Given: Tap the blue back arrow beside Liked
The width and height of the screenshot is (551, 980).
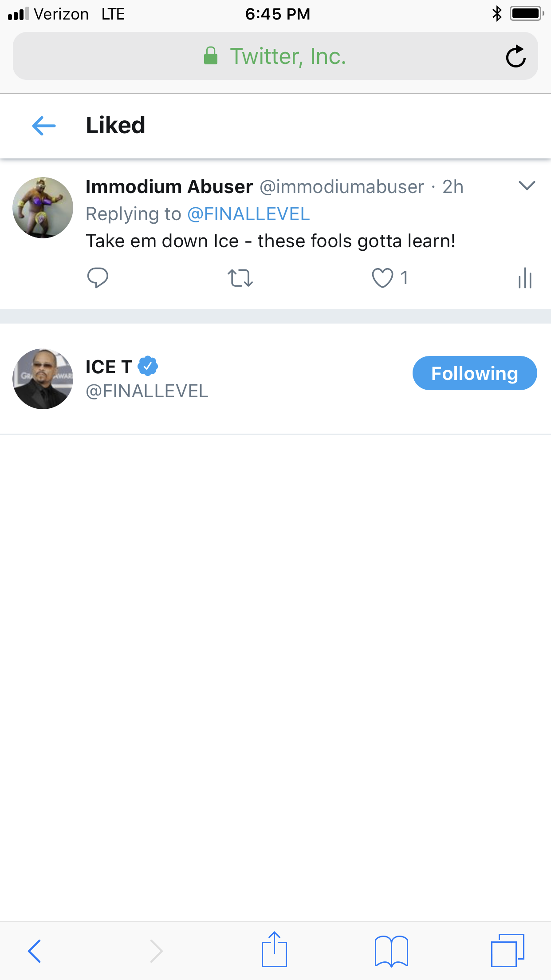Looking at the screenshot, I should click(x=44, y=126).
